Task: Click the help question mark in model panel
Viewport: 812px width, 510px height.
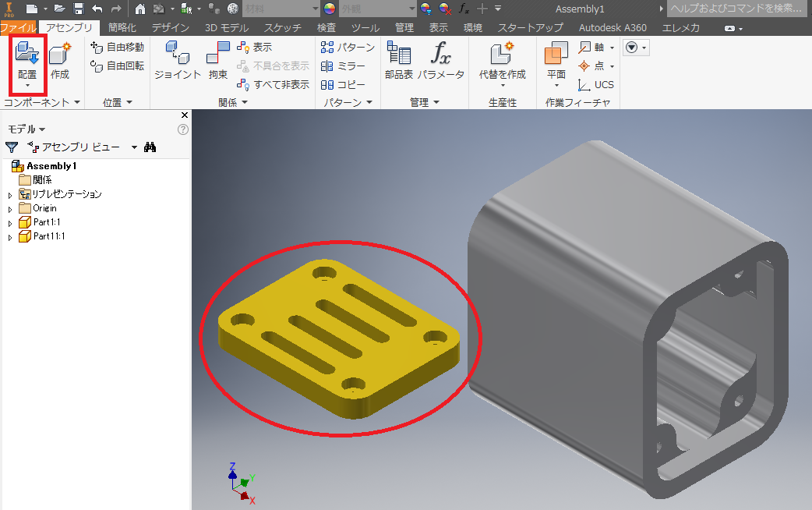Action: 183,129
